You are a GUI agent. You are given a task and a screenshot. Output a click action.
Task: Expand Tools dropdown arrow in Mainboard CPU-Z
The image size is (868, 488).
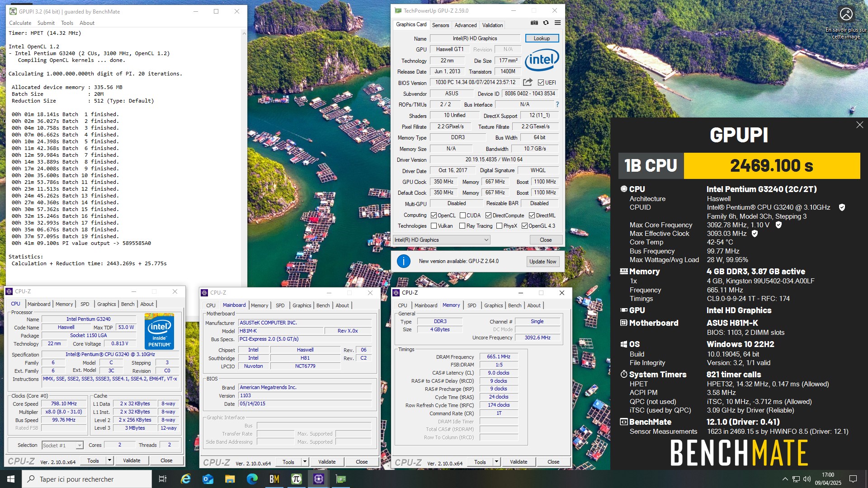[305, 462]
